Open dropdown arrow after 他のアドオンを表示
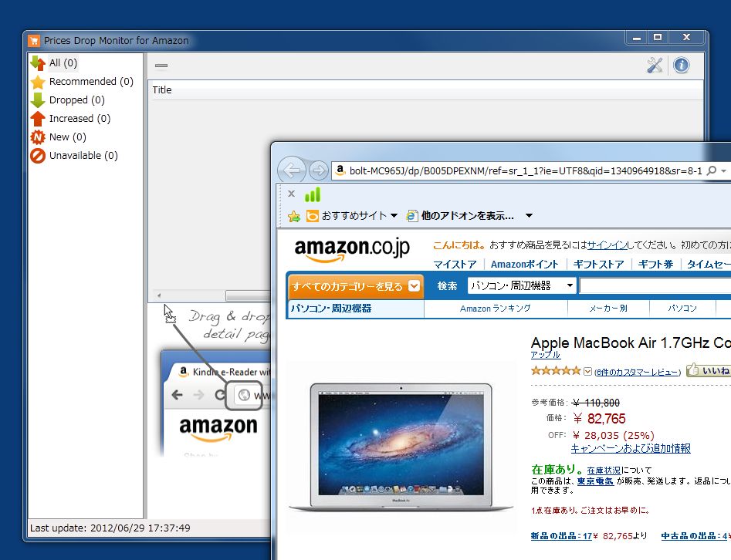Image resolution: width=731 pixels, height=560 pixels. click(x=529, y=216)
